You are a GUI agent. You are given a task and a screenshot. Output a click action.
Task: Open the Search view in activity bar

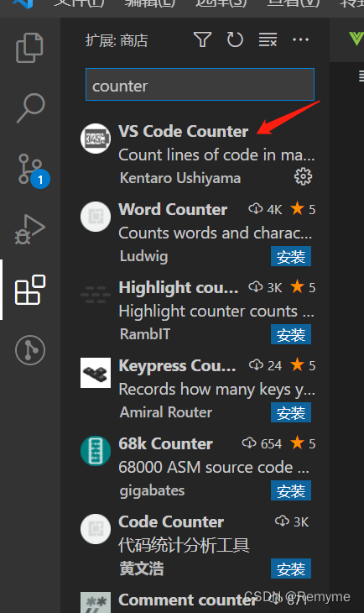30,107
